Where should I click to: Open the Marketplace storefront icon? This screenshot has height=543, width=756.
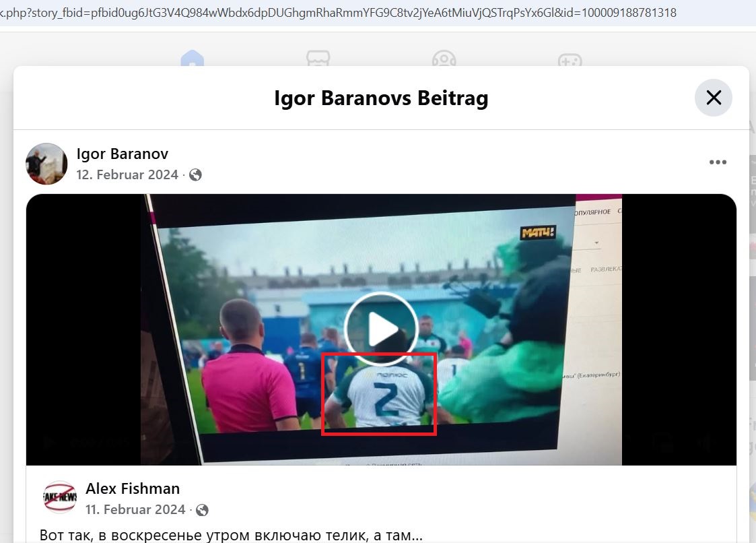[318, 59]
